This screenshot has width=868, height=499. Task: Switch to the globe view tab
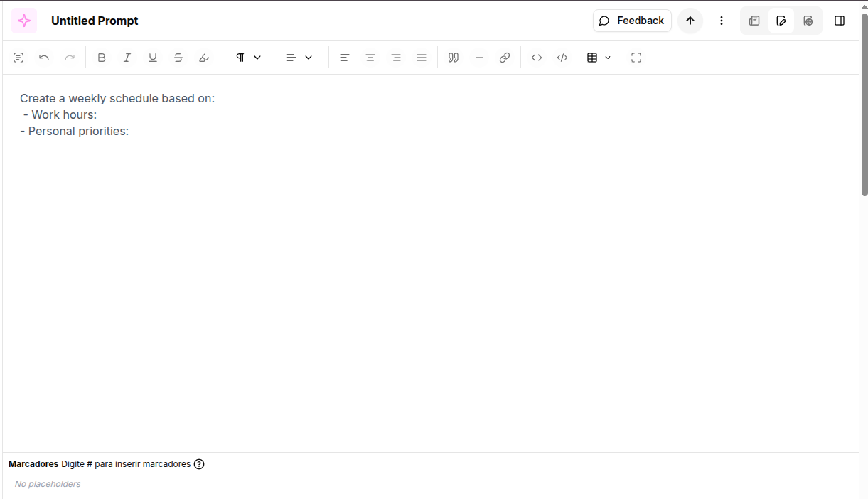pyautogui.click(x=808, y=21)
